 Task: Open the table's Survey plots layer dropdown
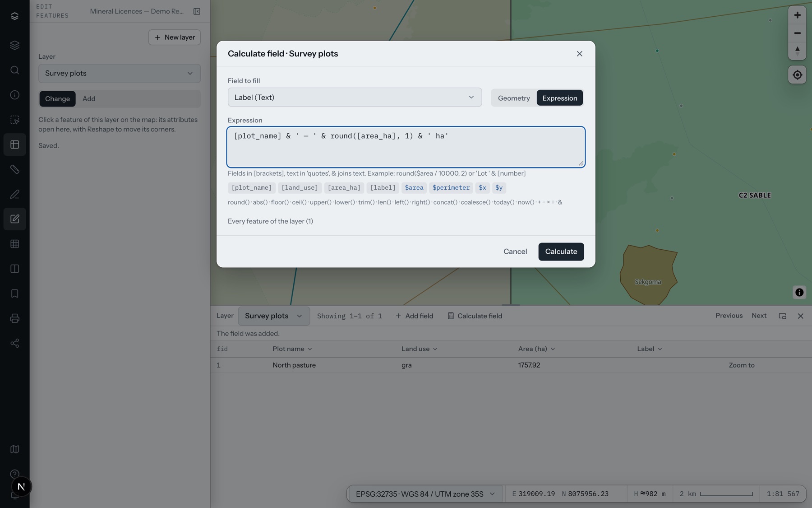coord(273,316)
